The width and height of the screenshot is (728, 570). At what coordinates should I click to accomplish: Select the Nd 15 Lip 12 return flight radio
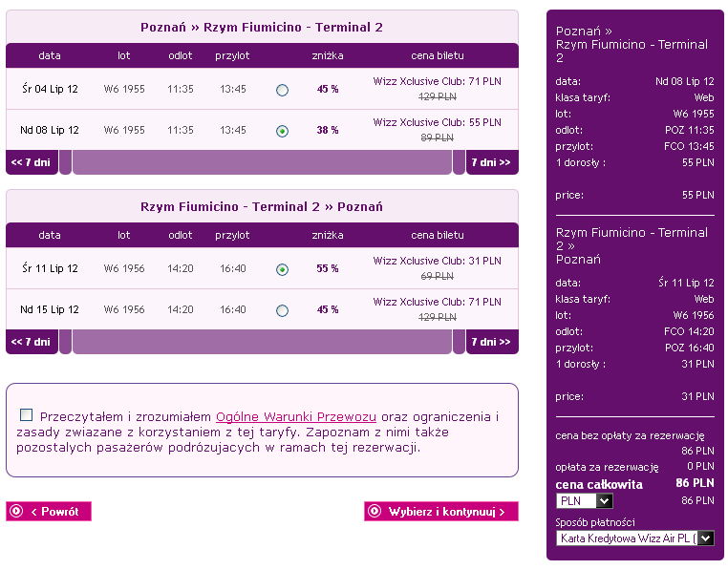(x=282, y=310)
